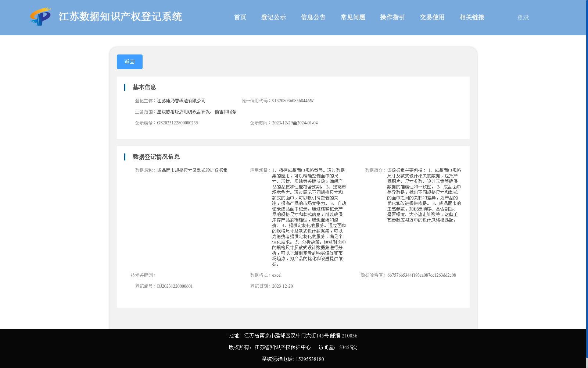This screenshot has width=588, height=368.
Task: Click the 登录 login link
Action: click(x=523, y=17)
